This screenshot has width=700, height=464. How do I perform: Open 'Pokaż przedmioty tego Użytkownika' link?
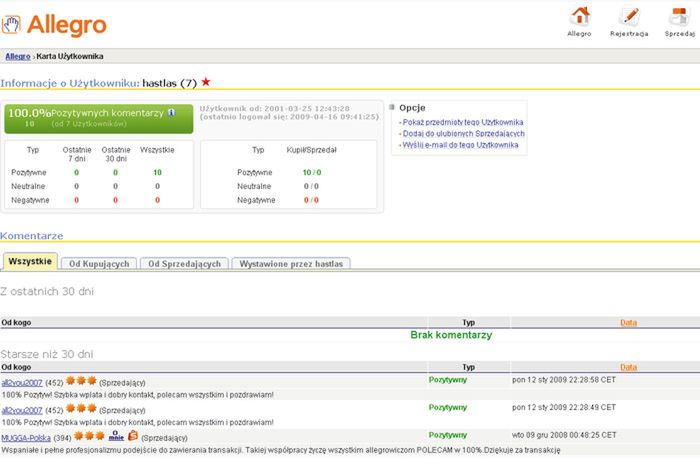tap(462, 122)
